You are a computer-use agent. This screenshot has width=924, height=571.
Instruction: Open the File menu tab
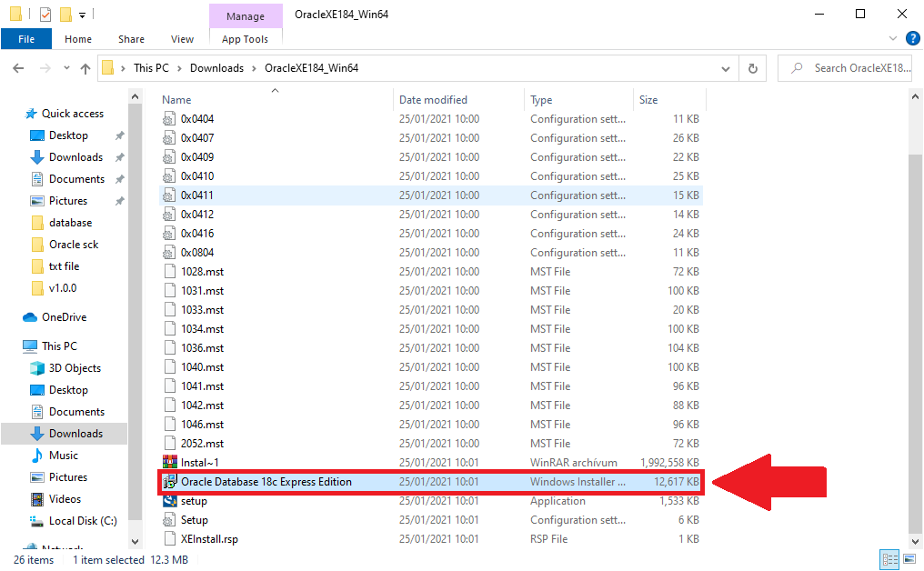click(26, 39)
